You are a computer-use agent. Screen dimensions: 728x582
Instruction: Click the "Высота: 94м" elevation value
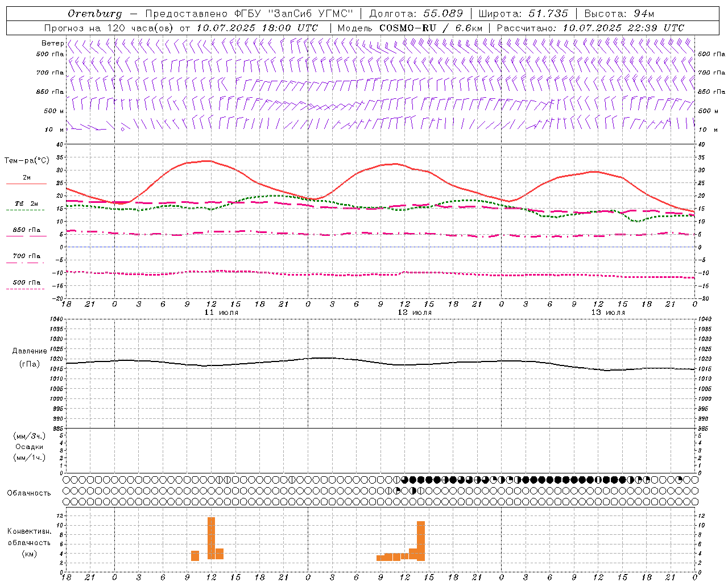619,14
